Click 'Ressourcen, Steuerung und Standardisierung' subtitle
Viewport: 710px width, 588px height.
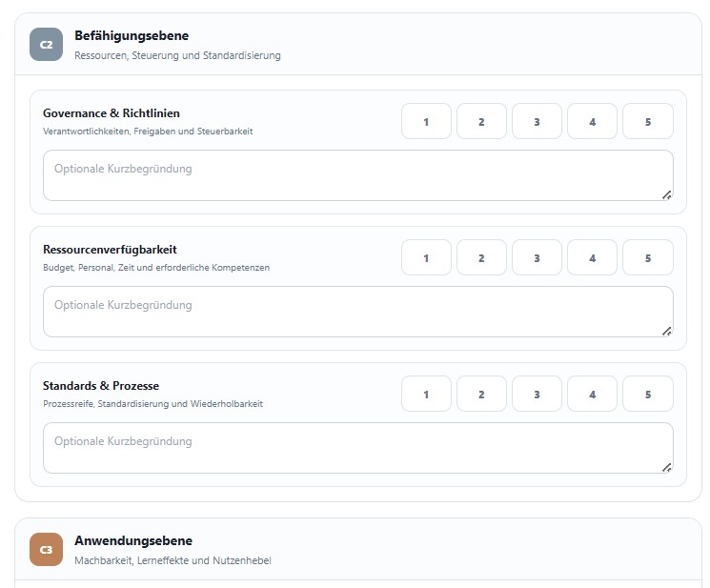(x=177, y=55)
